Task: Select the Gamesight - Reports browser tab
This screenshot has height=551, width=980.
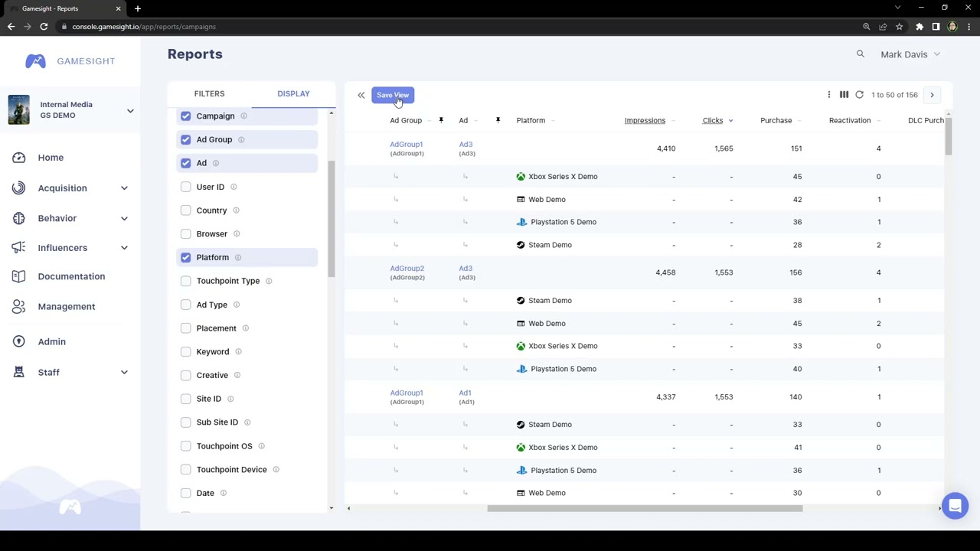Action: click(65, 8)
